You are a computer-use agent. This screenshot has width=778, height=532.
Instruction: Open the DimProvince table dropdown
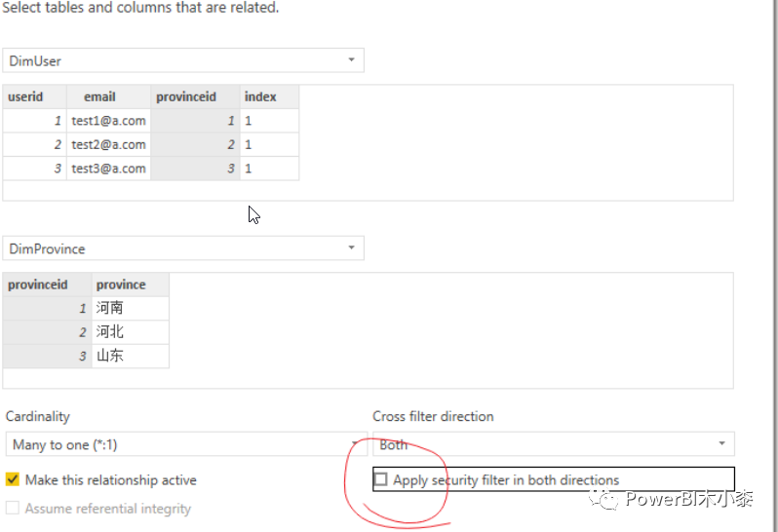183,248
